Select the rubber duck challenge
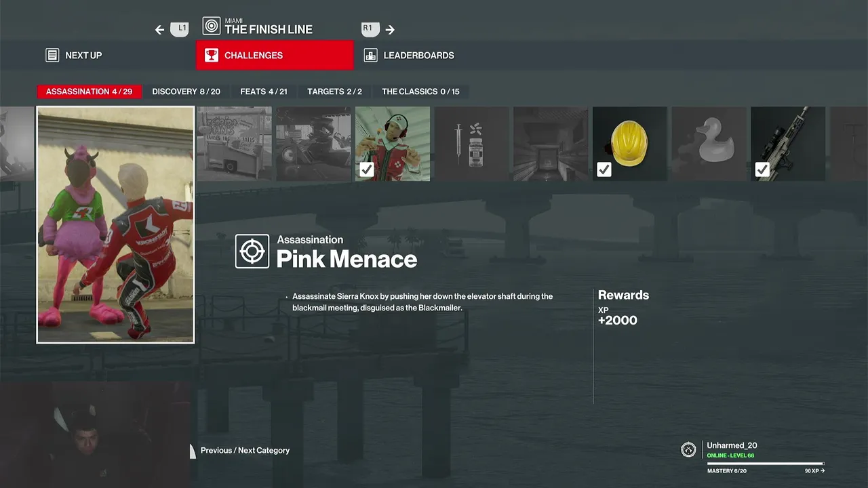This screenshot has width=868, height=488. [709, 144]
